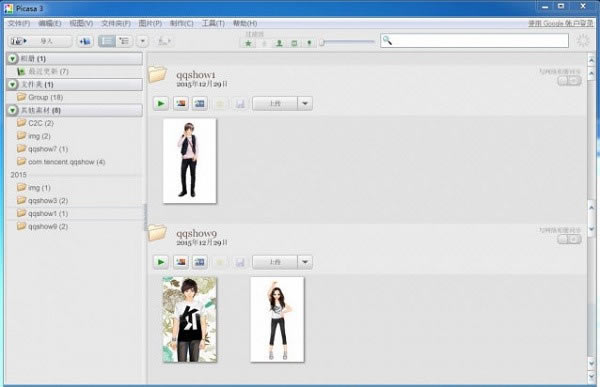Click the save disk icon in qqshow1 toolbar
This screenshot has width=600, height=387.
tap(240, 104)
